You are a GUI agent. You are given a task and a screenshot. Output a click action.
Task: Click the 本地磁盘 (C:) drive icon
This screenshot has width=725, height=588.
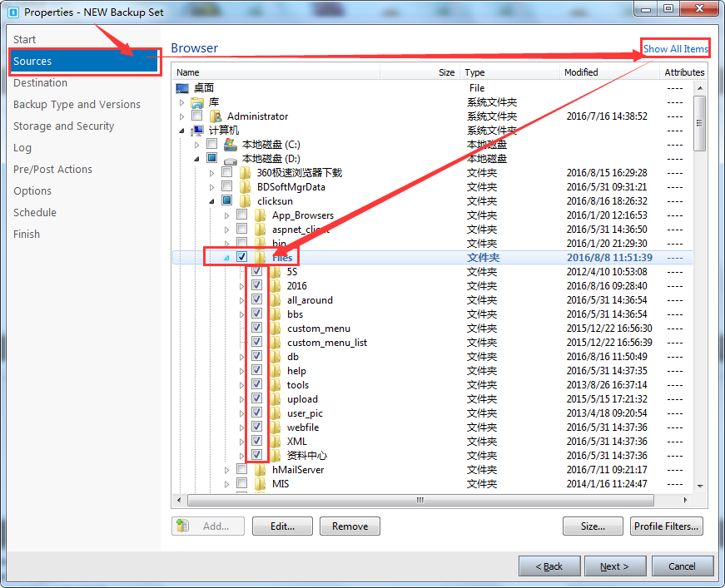coord(231,145)
